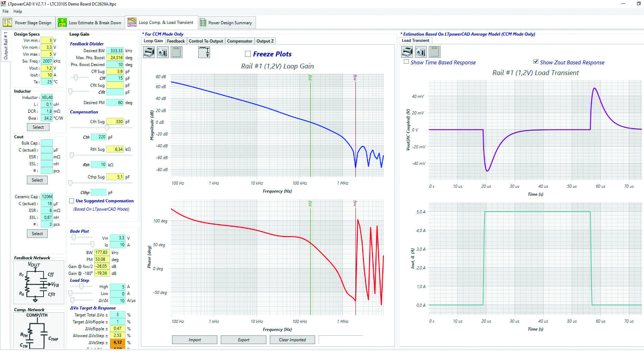Click the Cth compensation slider handle
Image resolution: width=644 pixels, height=352 pixels.
point(107,128)
